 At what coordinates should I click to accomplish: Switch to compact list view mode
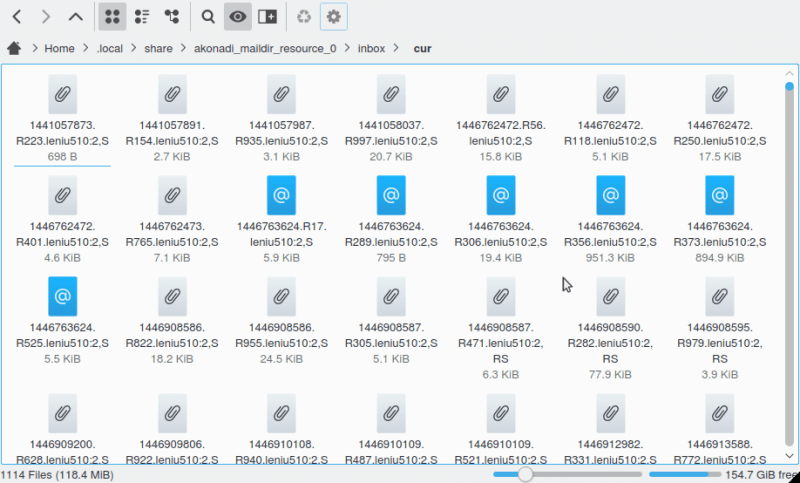(141, 17)
